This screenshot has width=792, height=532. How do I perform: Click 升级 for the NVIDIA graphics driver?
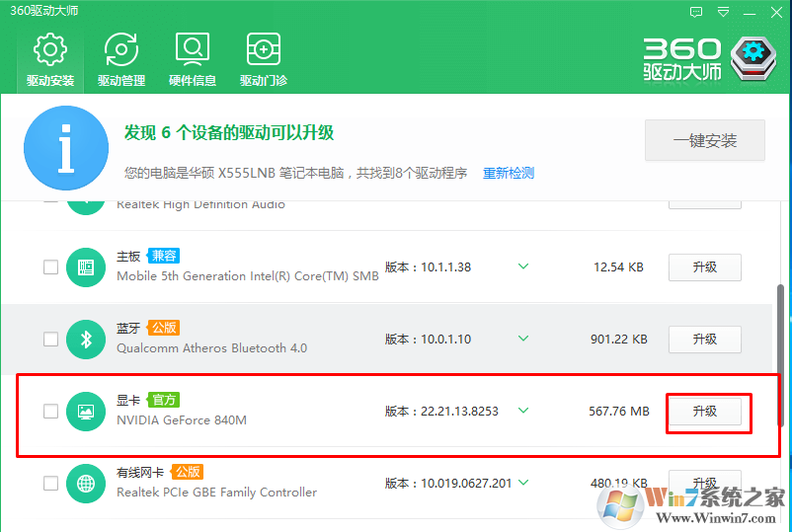point(705,412)
